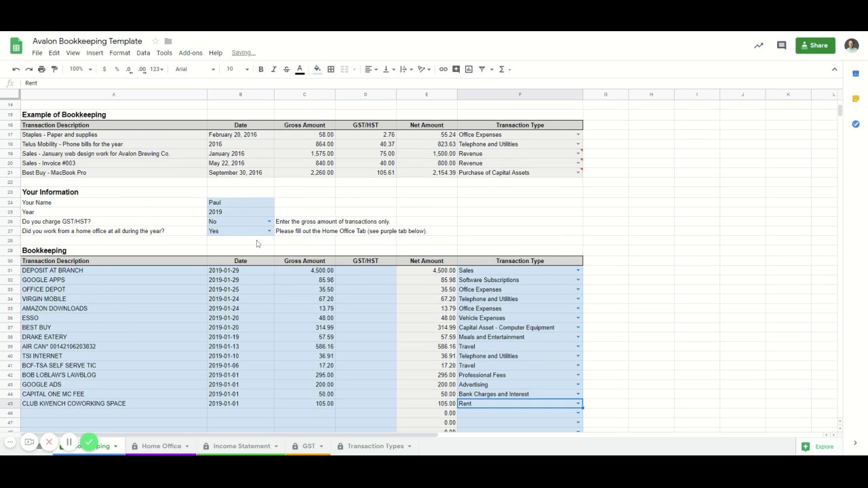Open the borders menu

[331, 69]
